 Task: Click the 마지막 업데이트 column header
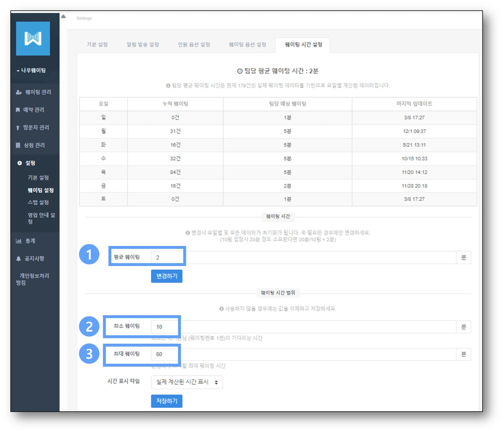tap(414, 104)
